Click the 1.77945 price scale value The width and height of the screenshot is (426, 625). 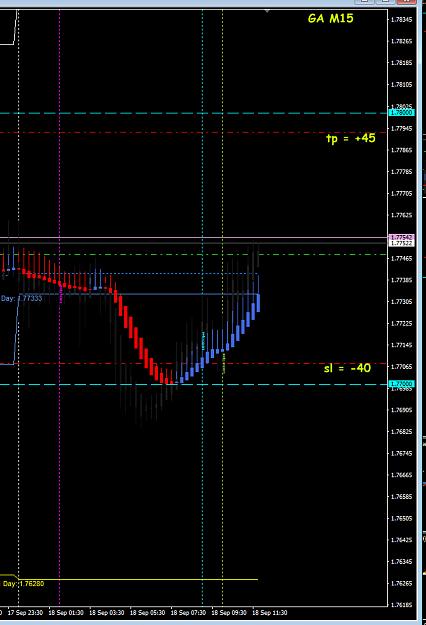pos(402,128)
